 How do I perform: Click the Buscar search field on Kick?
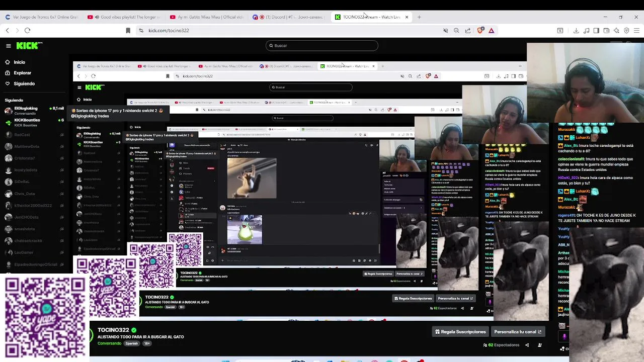322,46
